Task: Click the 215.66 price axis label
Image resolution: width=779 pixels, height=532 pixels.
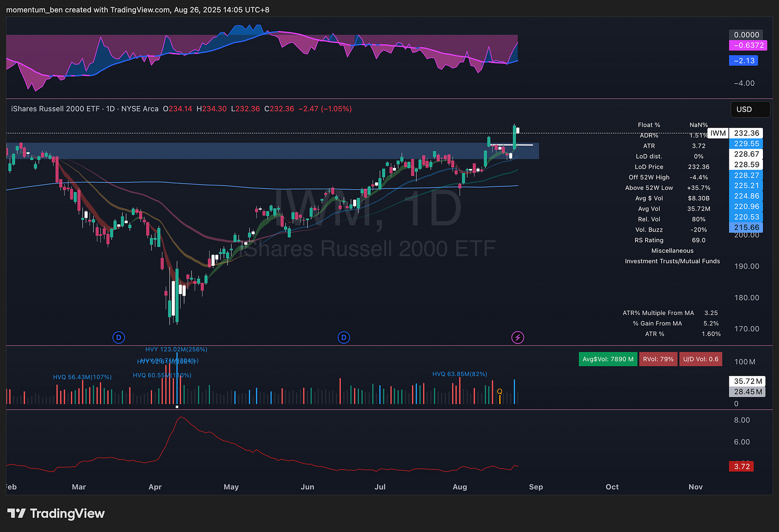Action: point(746,227)
